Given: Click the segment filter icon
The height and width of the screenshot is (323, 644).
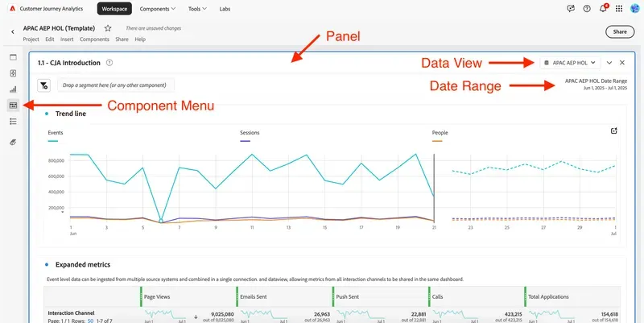Looking at the screenshot, I should pyautogui.click(x=44, y=85).
